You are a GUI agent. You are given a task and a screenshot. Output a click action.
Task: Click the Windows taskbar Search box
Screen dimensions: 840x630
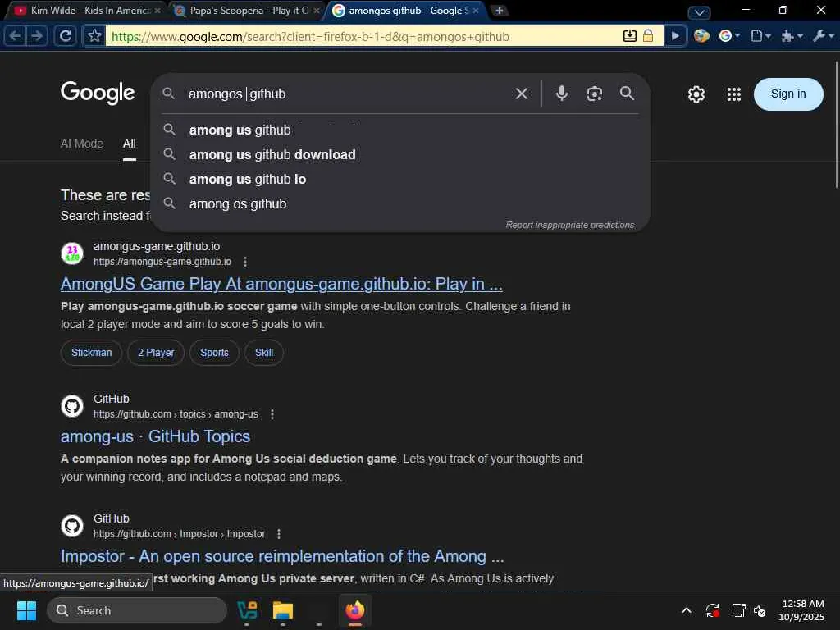click(x=137, y=610)
